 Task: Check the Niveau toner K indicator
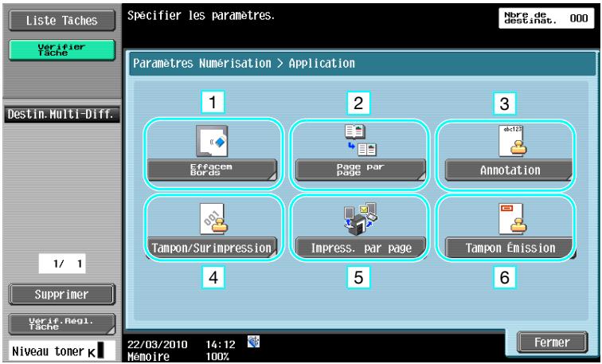62,351
